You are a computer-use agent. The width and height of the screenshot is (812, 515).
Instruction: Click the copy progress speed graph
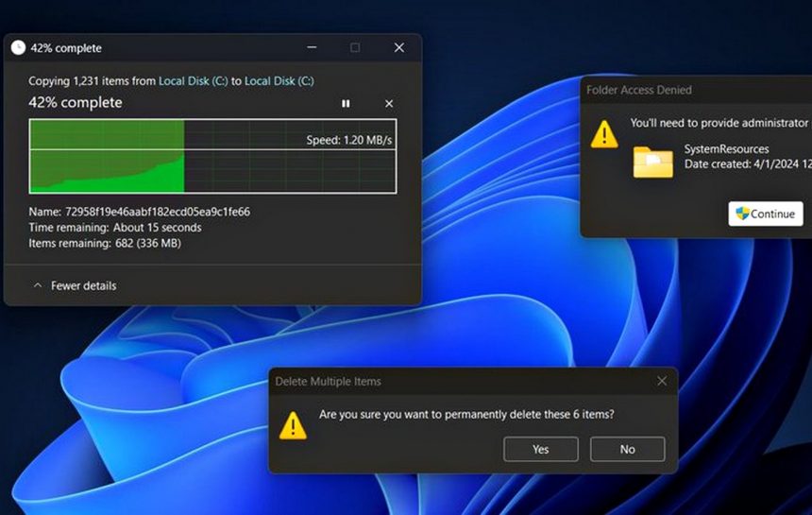(212, 156)
